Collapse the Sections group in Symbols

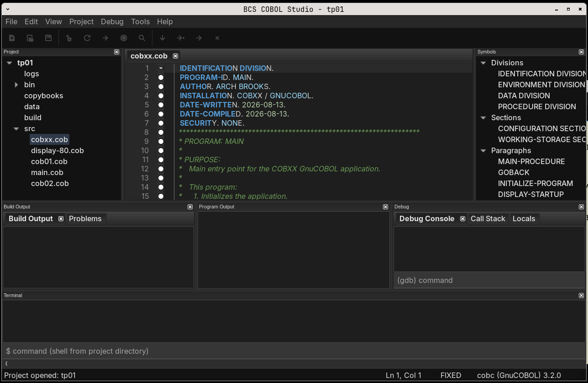483,118
